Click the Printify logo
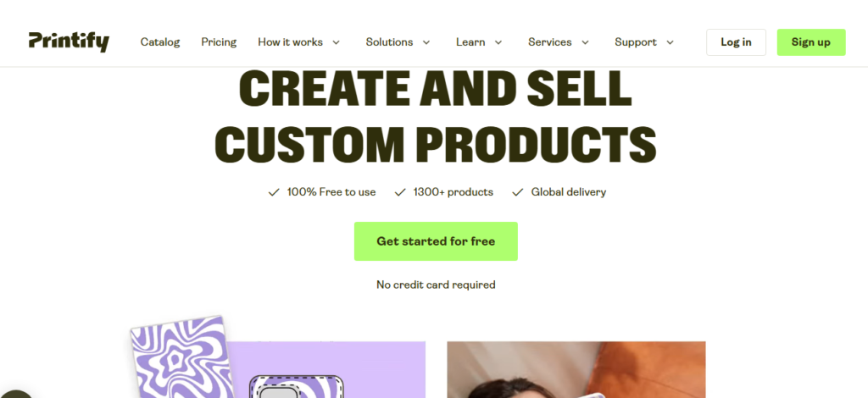Screen dimensions: 868x398 [69, 42]
